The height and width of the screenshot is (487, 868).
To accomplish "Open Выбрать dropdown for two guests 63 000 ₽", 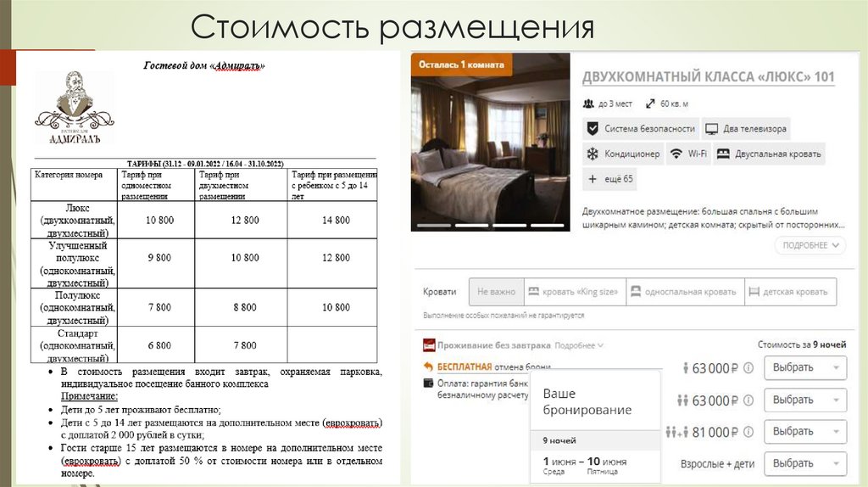I will pos(805,400).
